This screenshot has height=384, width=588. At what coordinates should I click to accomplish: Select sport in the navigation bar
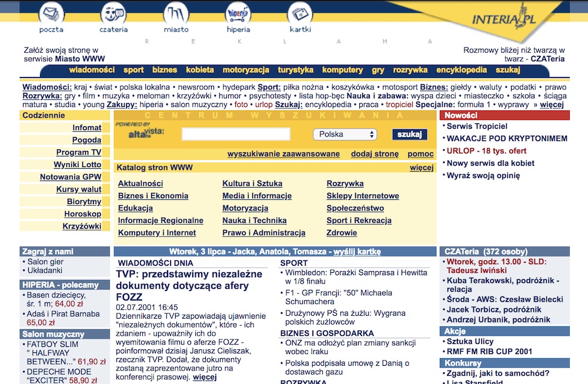pos(133,70)
